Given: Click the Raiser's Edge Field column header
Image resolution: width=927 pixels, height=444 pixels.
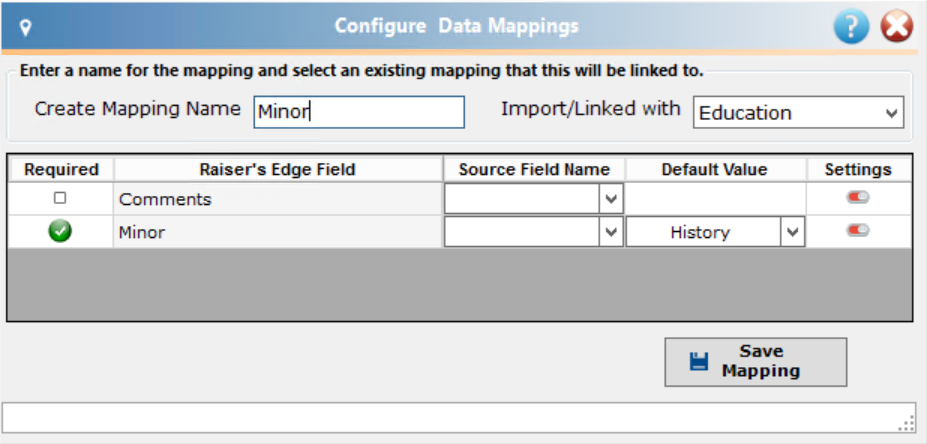Looking at the screenshot, I should 278,170.
